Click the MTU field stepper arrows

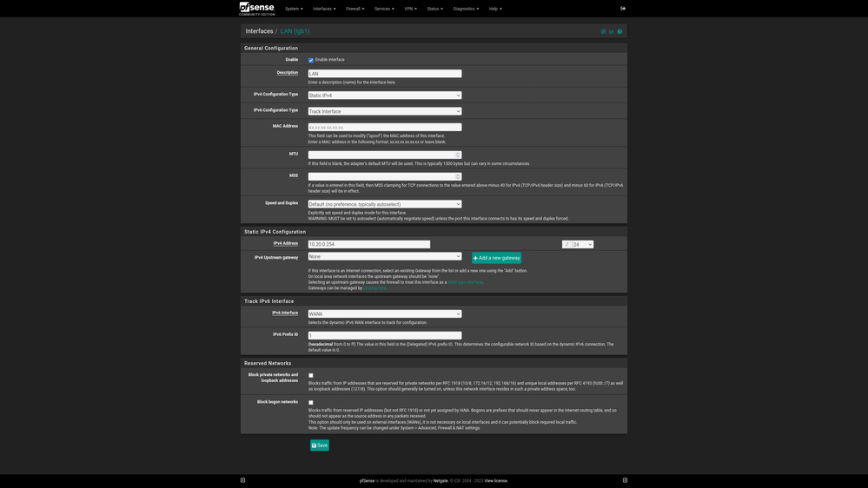(458, 155)
